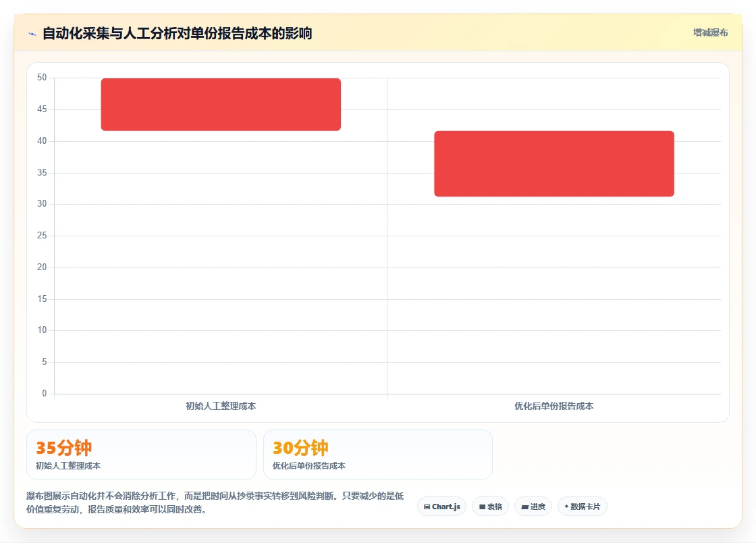Click the 增减瀑布 label in header

(x=710, y=33)
